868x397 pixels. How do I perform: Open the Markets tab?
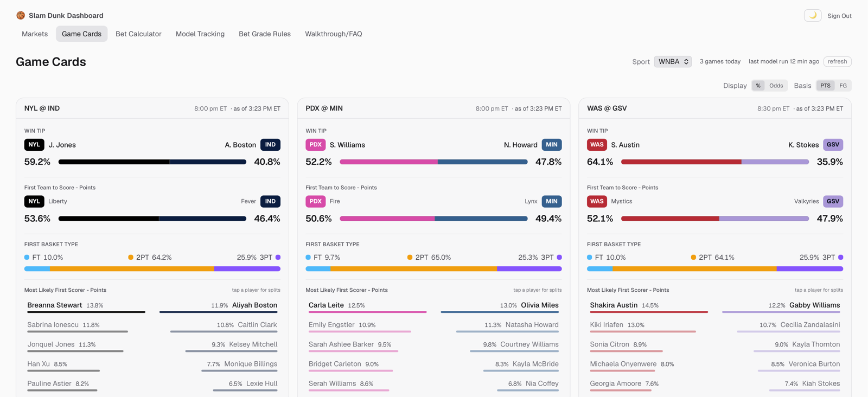click(35, 34)
